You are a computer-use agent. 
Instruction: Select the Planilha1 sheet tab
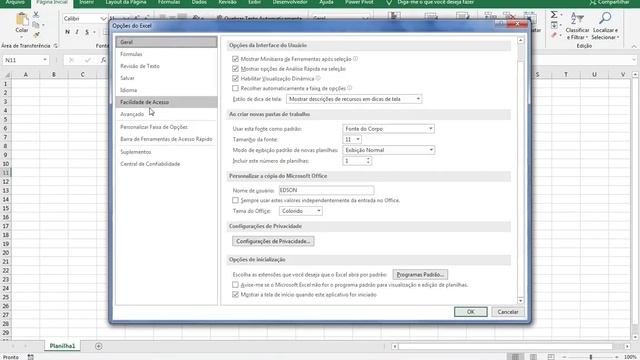(62, 346)
